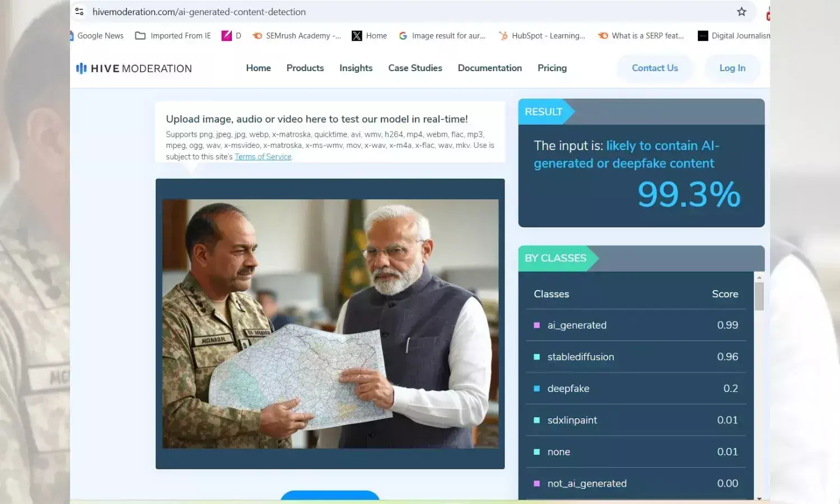Open the SEMrush Academy bookmark

pyautogui.click(x=297, y=36)
